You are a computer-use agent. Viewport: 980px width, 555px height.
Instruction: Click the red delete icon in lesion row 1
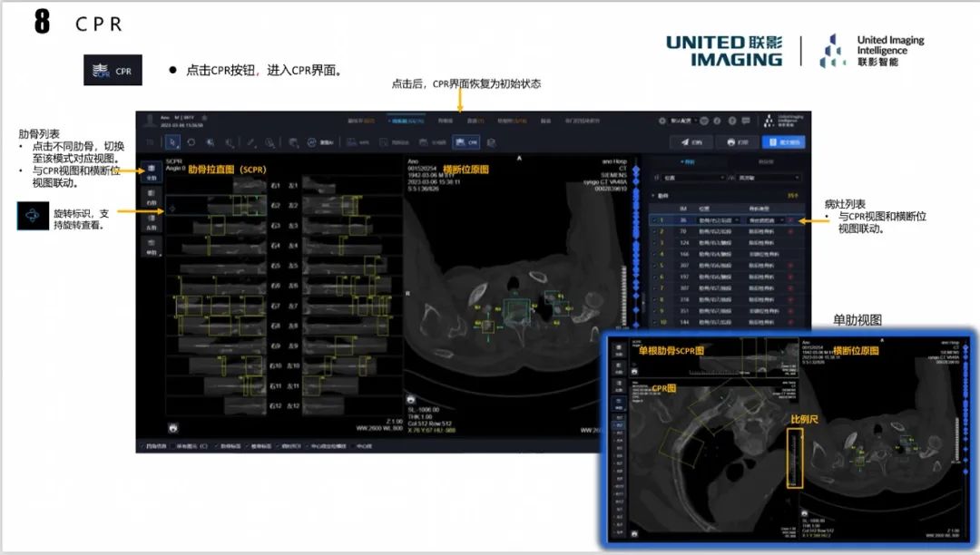(791, 219)
